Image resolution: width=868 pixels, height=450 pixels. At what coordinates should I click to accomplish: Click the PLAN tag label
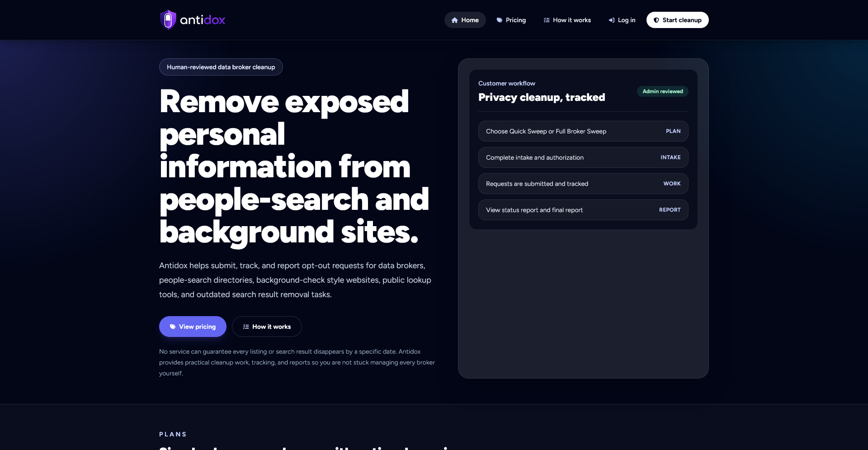click(673, 131)
